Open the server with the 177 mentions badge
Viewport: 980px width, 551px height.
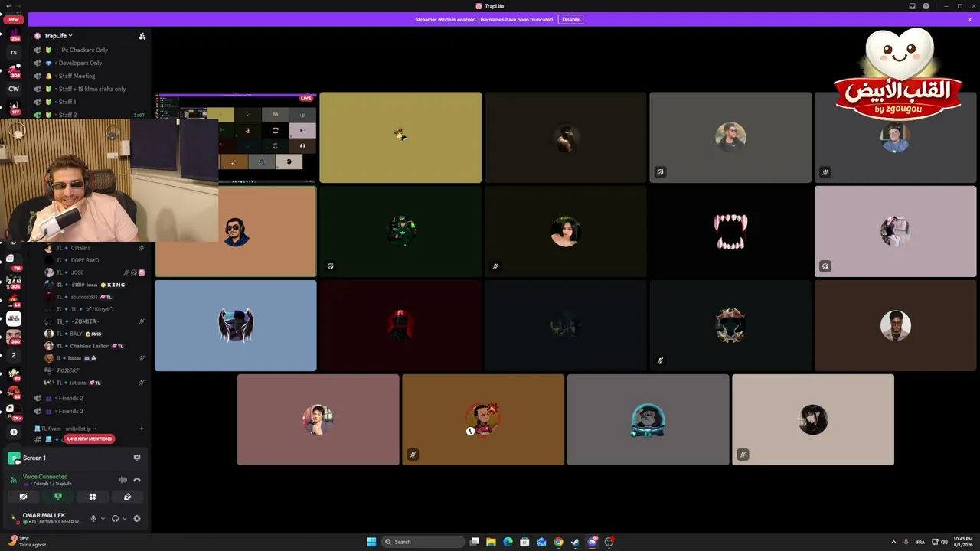point(13,106)
